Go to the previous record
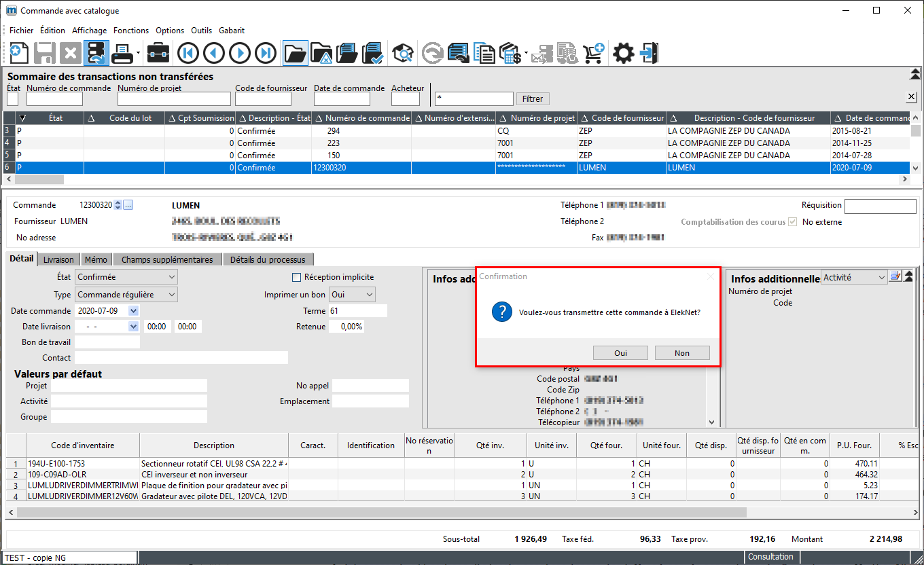This screenshot has height=565, width=924. click(215, 52)
